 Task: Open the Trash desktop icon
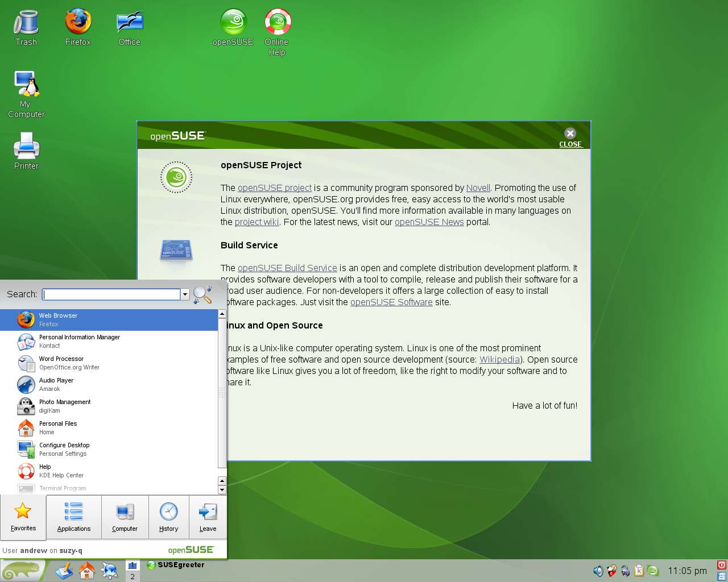pos(26,28)
